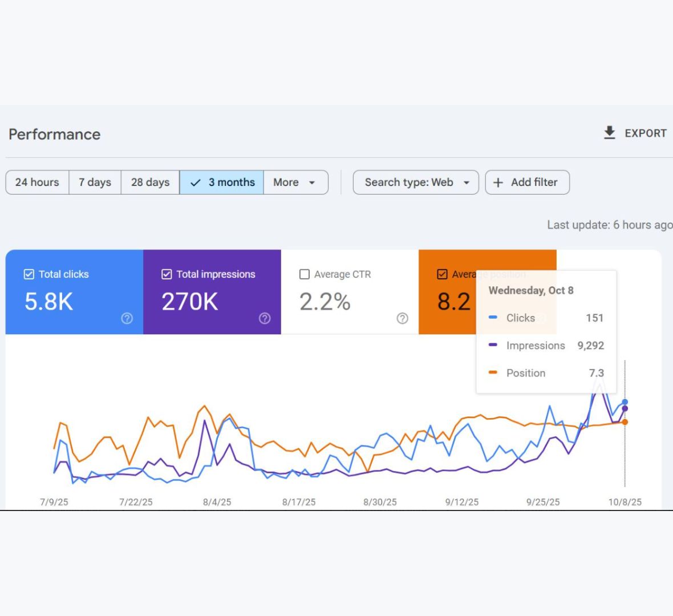This screenshot has height=616, width=673.
Task: Disable the Average position checkbox
Action: 442,274
